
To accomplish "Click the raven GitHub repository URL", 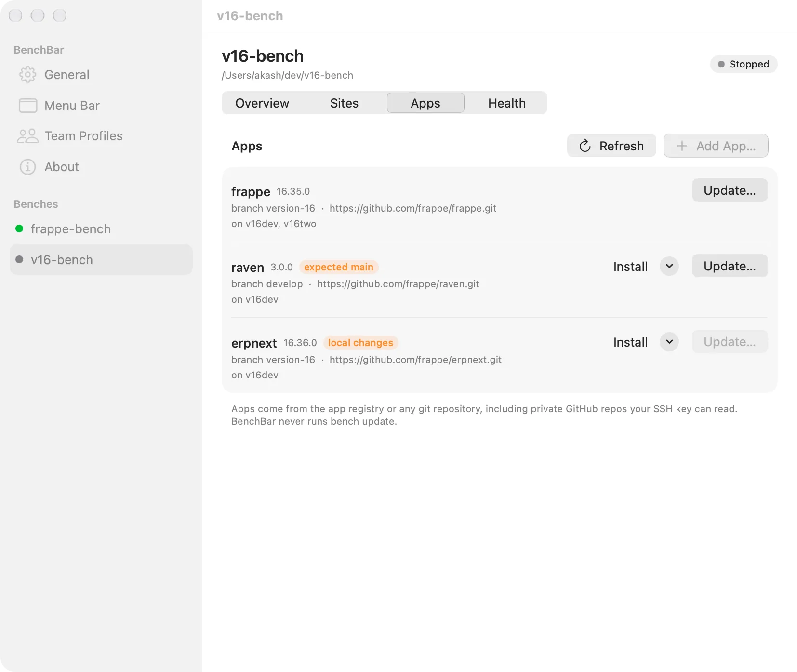I will pyautogui.click(x=398, y=284).
